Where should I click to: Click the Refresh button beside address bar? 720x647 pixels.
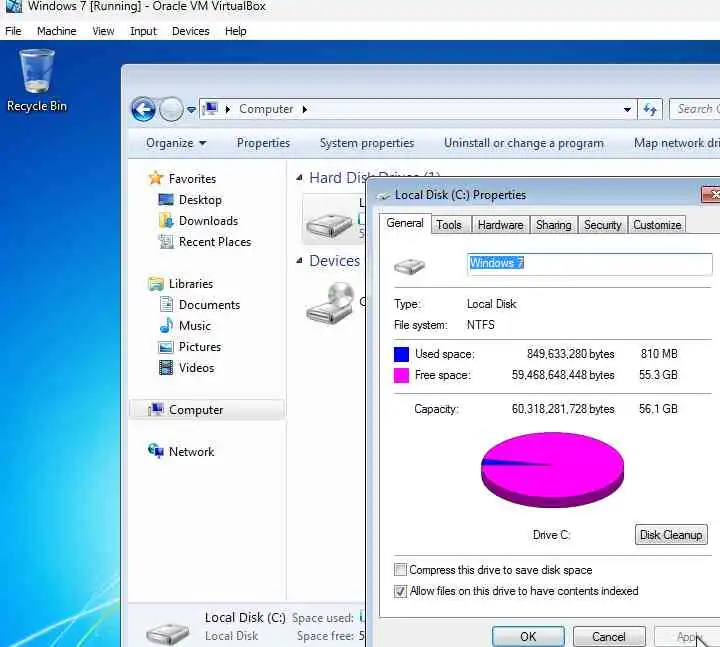click(650, 109)
